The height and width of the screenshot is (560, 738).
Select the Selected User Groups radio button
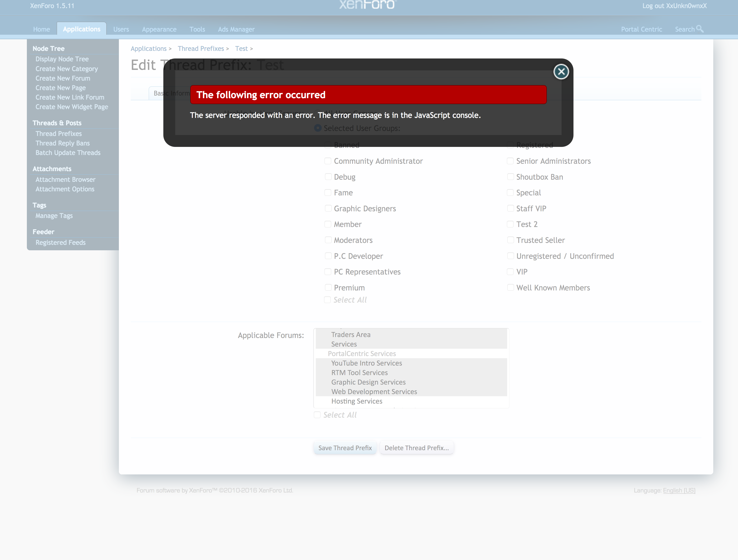pyautogui.click(x=318, y=128)
